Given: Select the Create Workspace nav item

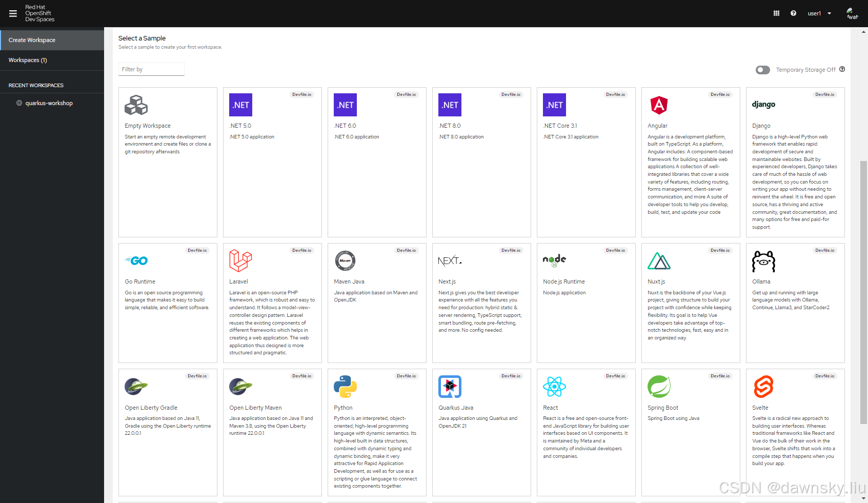Looking at the screenshot, I should (x=52, y=40).
